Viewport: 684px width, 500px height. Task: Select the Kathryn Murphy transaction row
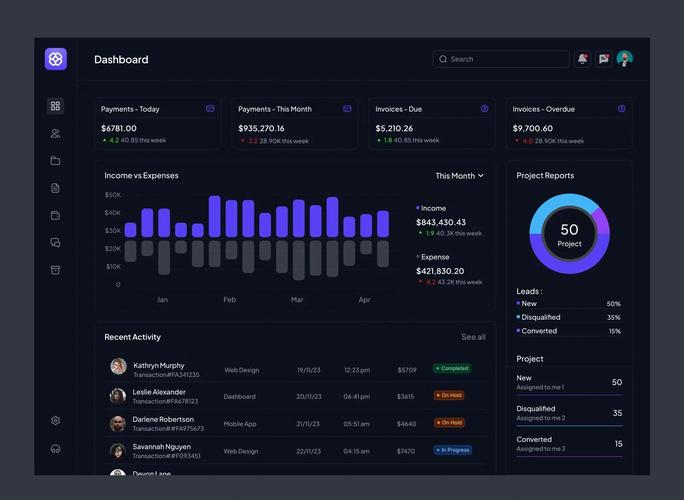295,370
